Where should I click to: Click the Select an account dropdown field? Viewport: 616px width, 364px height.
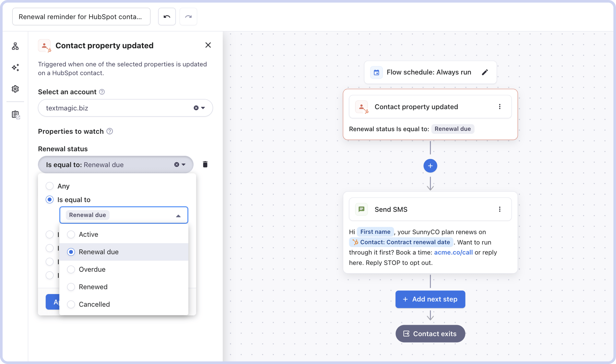[x=125, y=108]
